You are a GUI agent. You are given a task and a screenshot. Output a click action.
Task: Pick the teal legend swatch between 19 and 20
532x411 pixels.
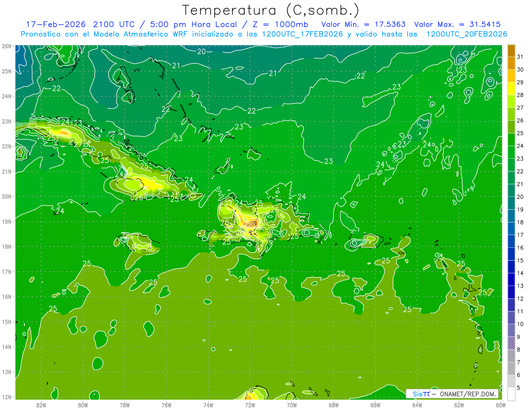511,203
